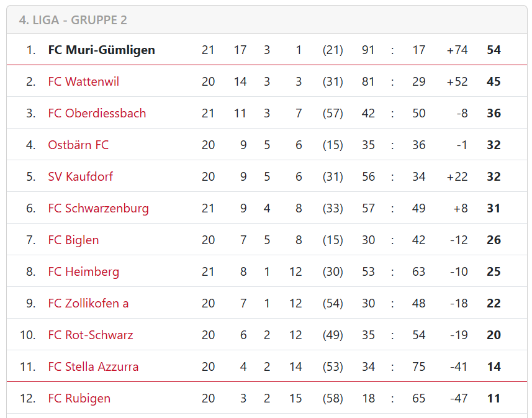This screenshot has height=418, width=532.
Task: Open the FC Oberdiessbach team link
Action: 97,113
